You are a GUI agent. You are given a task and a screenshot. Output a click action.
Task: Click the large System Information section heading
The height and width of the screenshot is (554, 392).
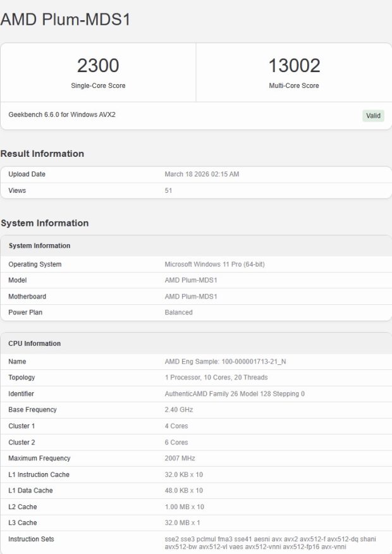(44, 223)
